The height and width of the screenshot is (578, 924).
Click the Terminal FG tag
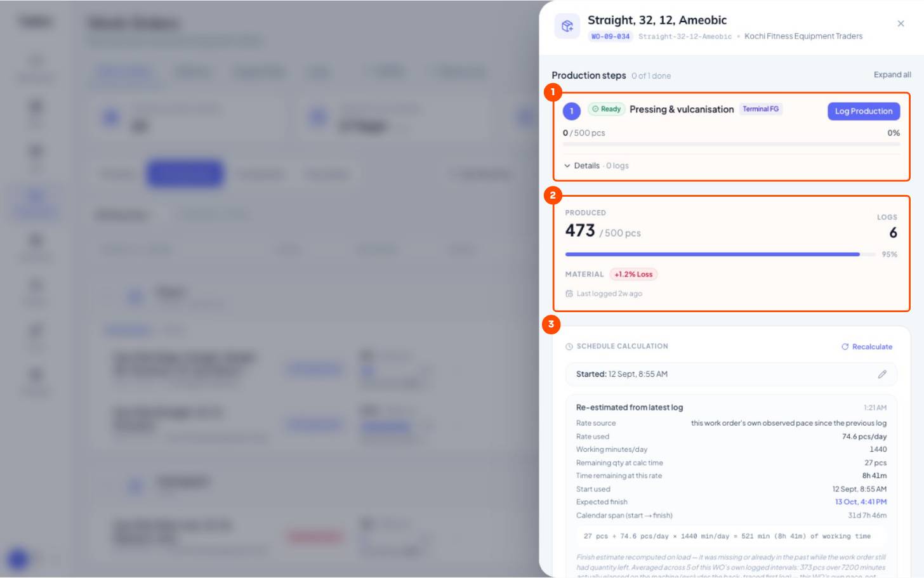point(761,109)
